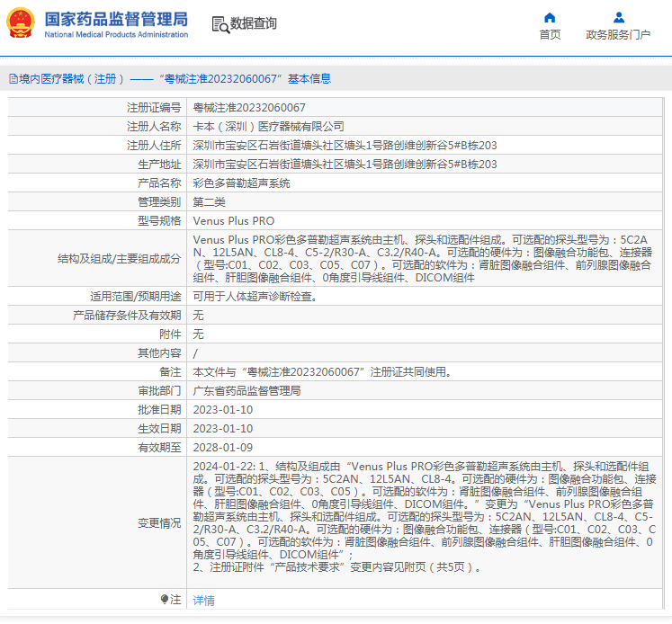672x624 pixels.
Task: Click 国家药品监督管理局 site title
Action: click(x=116, y=19)
